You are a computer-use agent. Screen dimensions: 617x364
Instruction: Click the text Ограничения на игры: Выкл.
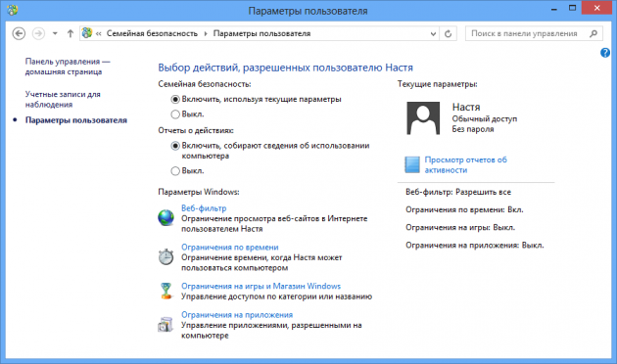coord(460,227)
